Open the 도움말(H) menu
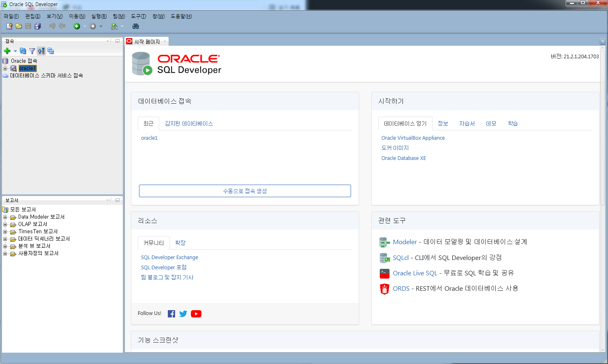The height and width of the screenshot is (364, 608). pos(181,16)
